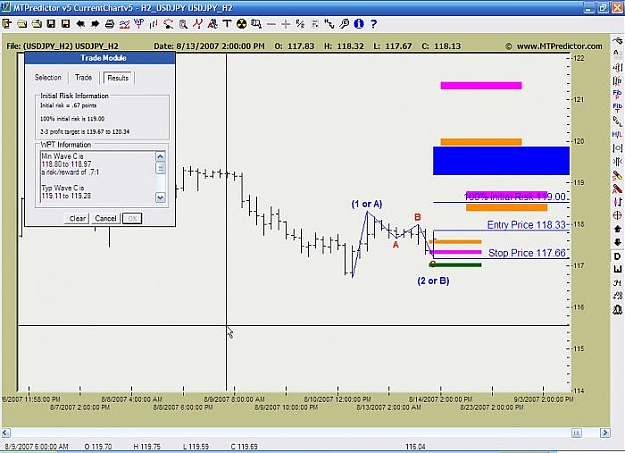Click the up arrow icon in sidebar

(617, 229)
